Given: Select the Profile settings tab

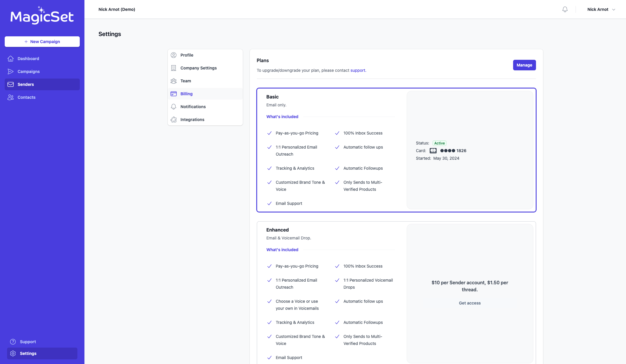Looking at the screenshot, I should tap(205, 55).
